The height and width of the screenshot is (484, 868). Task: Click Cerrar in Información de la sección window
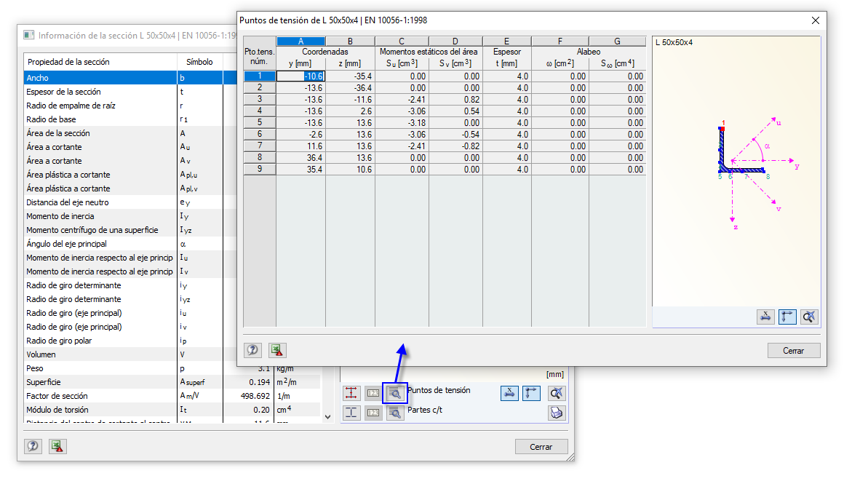pos(541,447)
